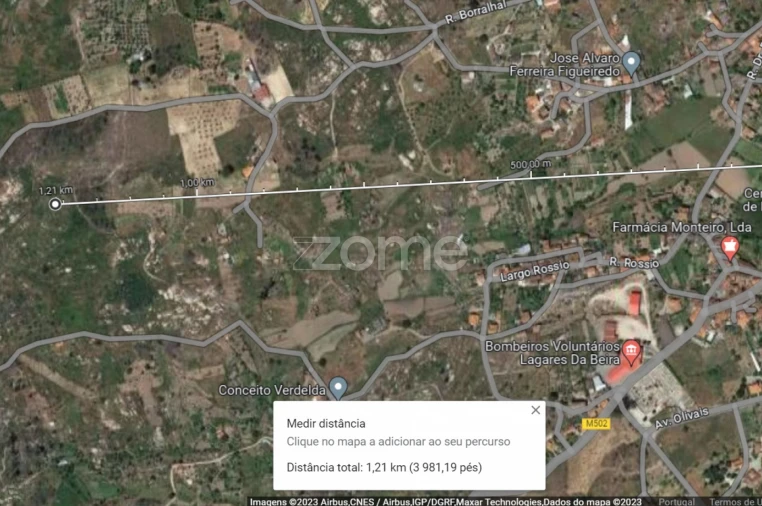Open the Bombeiros Voluntários Lagares Da Beira marker

click(631, 352)
